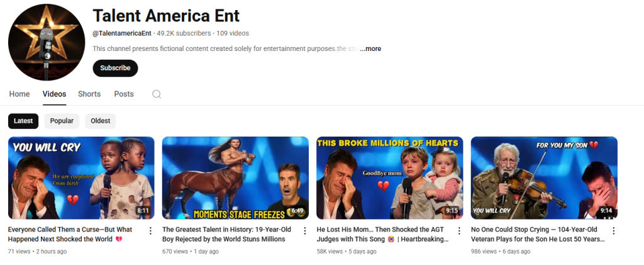This screenshot has width=644, height=265.
Task: Select the Popular sort chip
Action: [62, 121]
